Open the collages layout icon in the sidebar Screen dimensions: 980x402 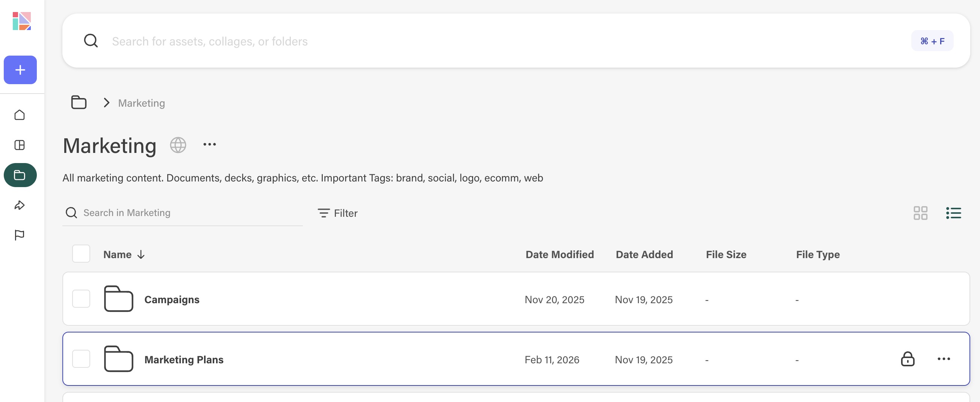[x=20, y=145]
